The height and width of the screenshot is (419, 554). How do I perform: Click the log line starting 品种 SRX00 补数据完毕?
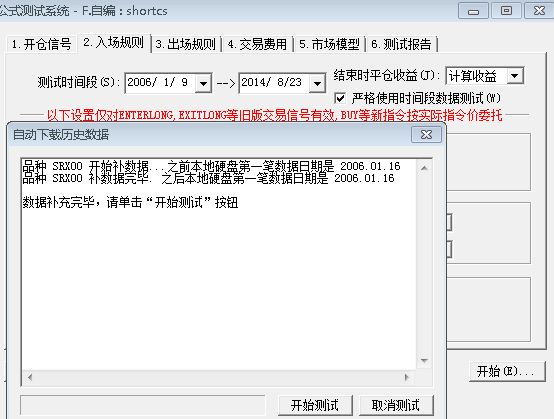[x=208, y=178]
